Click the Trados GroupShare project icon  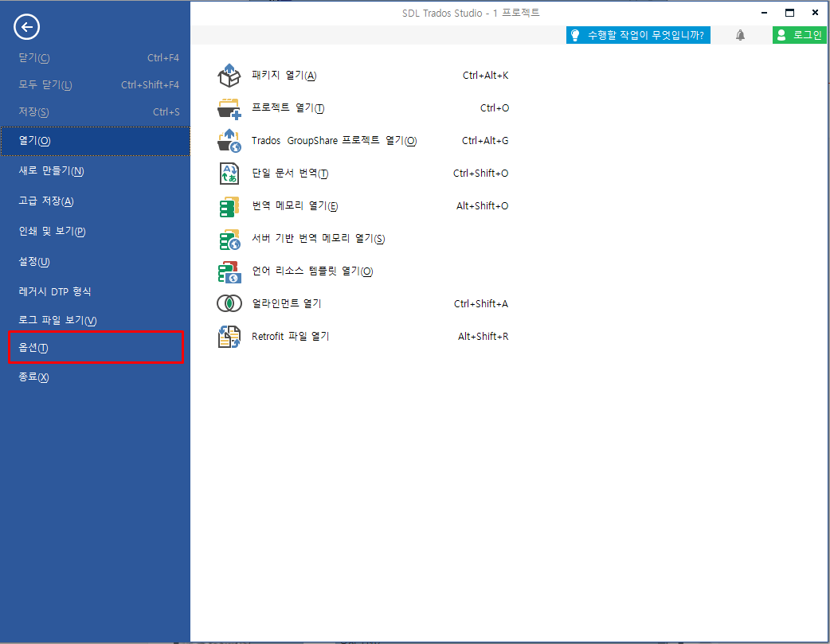tap(229, 141)
